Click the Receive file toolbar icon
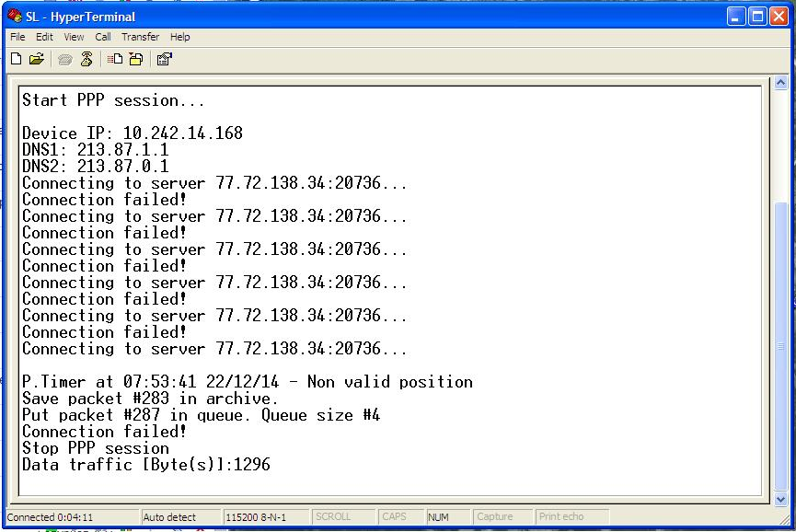 point(135,59)
